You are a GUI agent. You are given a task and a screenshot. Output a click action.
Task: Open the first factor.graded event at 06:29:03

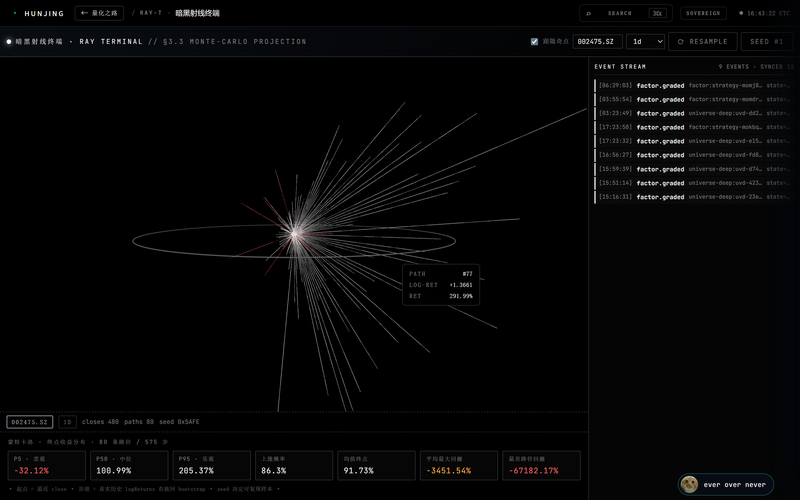pyautogui.click(x=693, y=86)
